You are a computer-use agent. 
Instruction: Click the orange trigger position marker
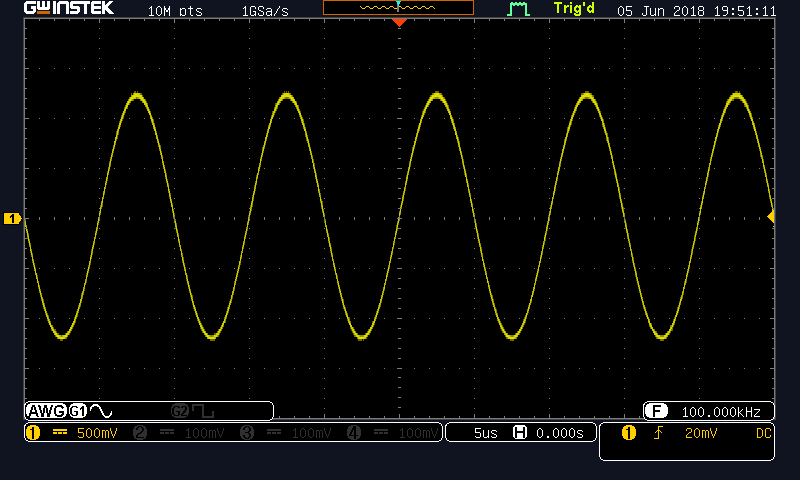[399, 22]
